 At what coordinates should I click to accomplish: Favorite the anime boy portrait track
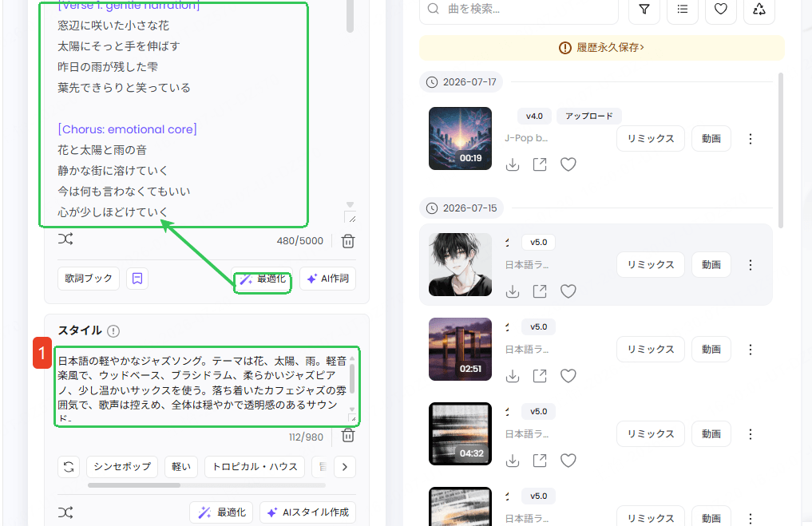tap(568, 291)
